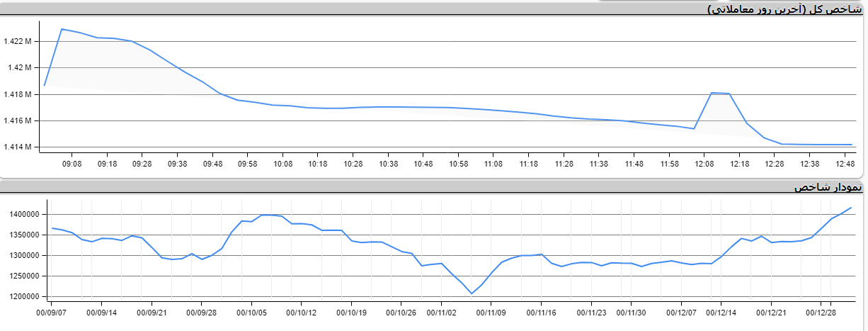The height and width of the screenshot is (331, 868).
Task: Select the 09:08 time label on intraday chart
Action: point(72,164)
